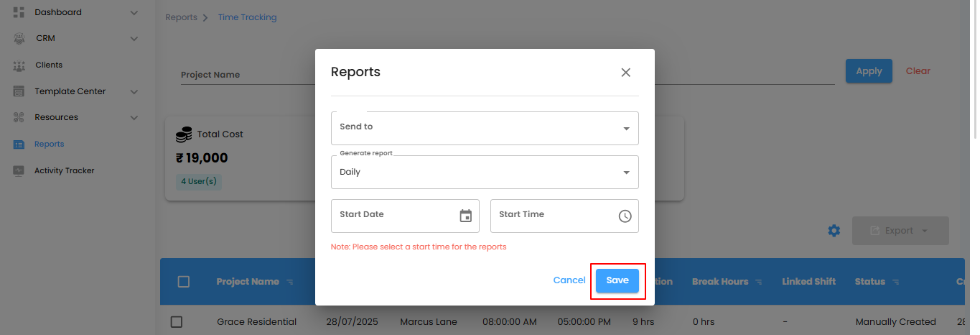Click the Time Tracking breadcrumb
980x335 pixels.
(247, 17)
